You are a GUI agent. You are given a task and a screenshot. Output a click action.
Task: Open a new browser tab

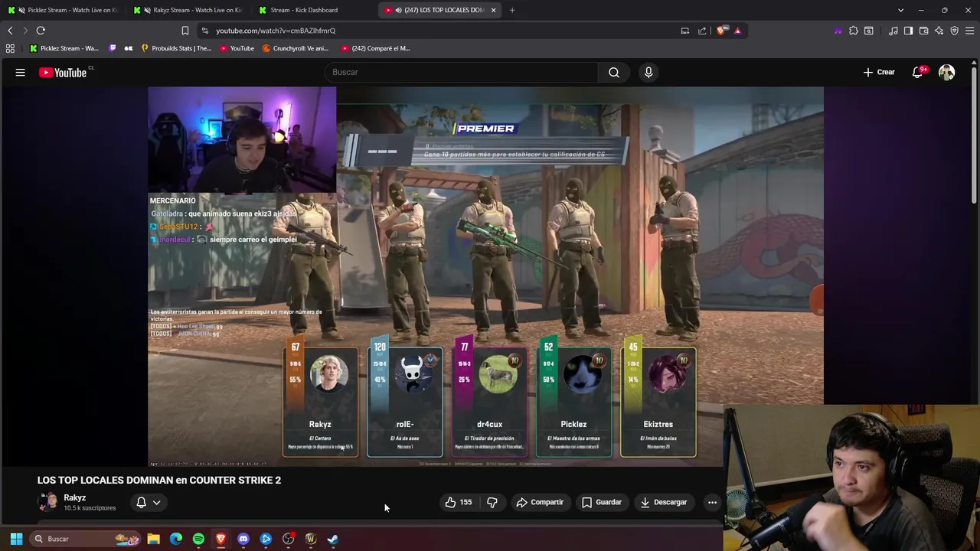pos(512,10)
